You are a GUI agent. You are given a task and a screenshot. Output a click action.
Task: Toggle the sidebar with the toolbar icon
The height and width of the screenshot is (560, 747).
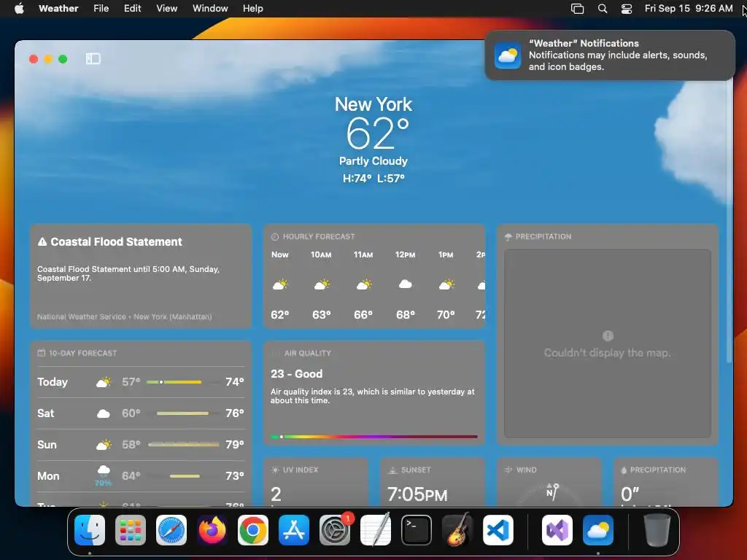(x=93, y=58)
